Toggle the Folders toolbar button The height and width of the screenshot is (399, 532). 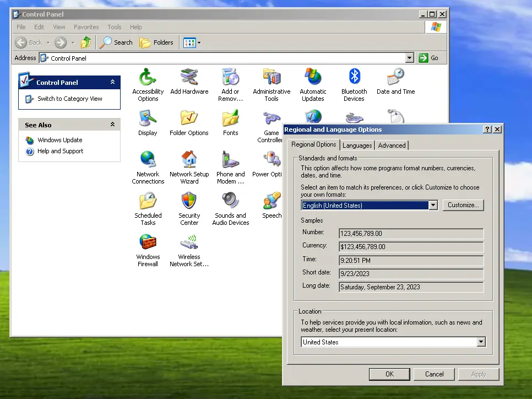pyautogui.click(x=156, y=42)
